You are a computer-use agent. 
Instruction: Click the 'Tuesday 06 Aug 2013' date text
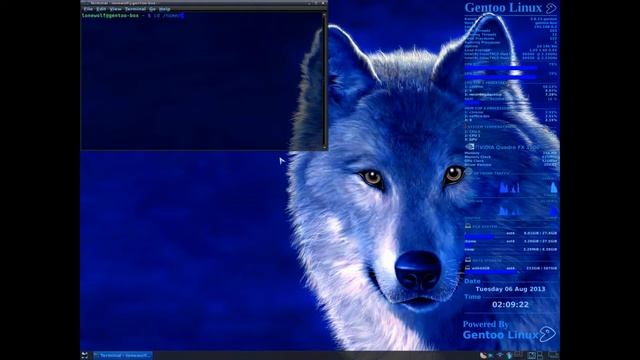[x=510, y=289]
